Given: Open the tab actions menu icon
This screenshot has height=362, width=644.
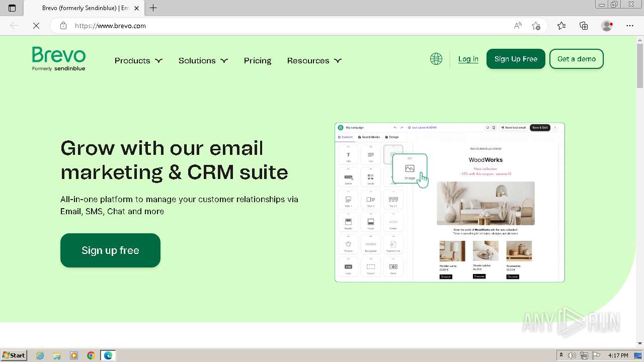Looking at the screenshot, I should pyautogui.click(x=12, y=8).
